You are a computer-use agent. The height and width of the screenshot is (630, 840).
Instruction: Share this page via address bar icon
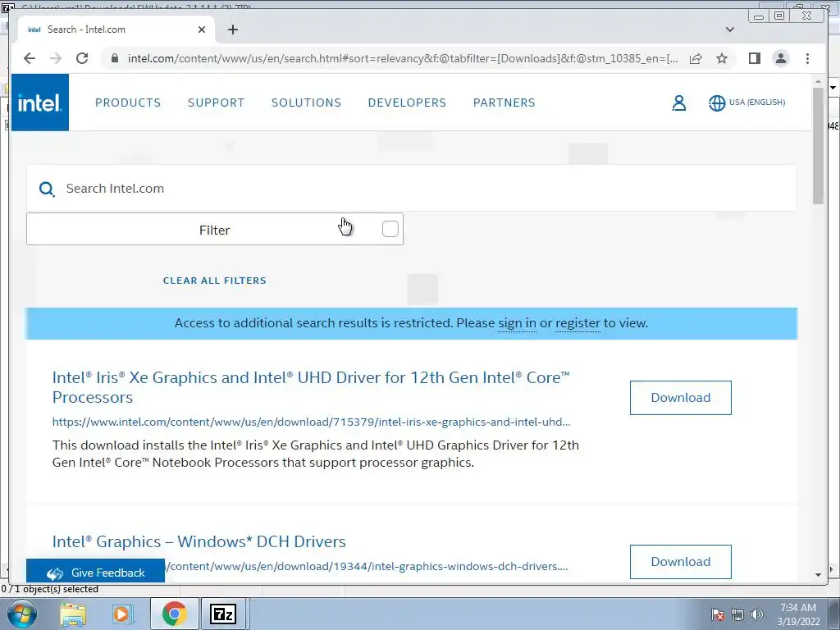pyautogui.click(x=696, y=58)
